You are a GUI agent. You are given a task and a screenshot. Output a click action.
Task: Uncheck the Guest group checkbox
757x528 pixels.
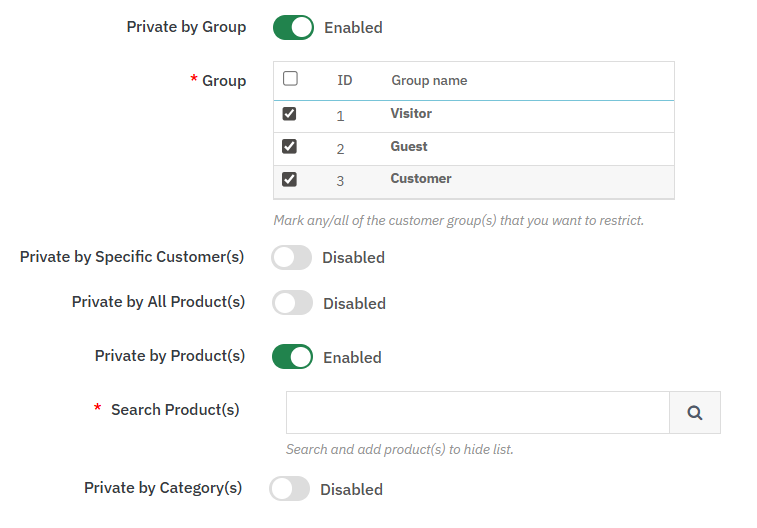point(290,147)
